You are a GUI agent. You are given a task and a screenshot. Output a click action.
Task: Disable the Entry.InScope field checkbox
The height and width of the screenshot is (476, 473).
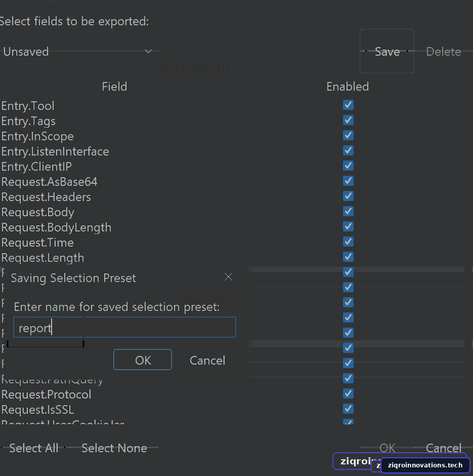[348, 135]
